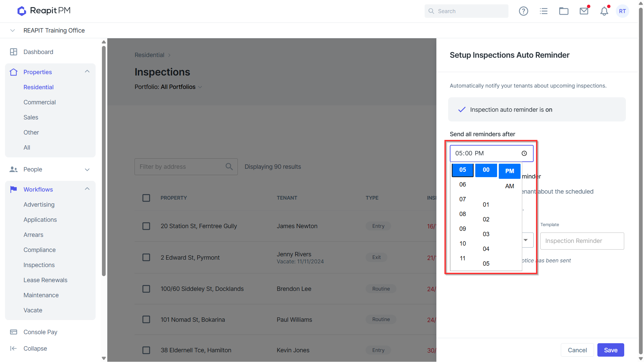The height and width of the screenshot is (362, 644).
Task: Collapse the Properties section chevron
Action: click(x=87, y=71)
